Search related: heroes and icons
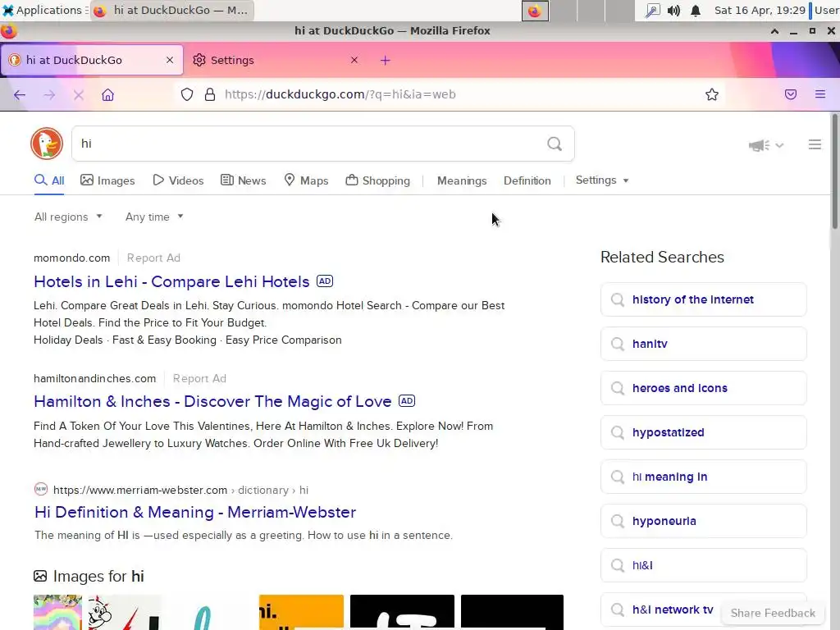 click(703, 388)
